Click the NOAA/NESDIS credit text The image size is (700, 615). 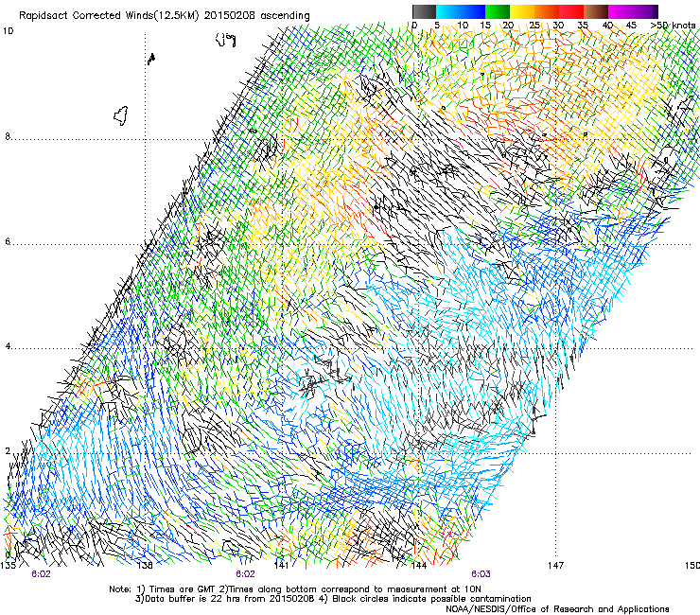(x=557, y=609)
